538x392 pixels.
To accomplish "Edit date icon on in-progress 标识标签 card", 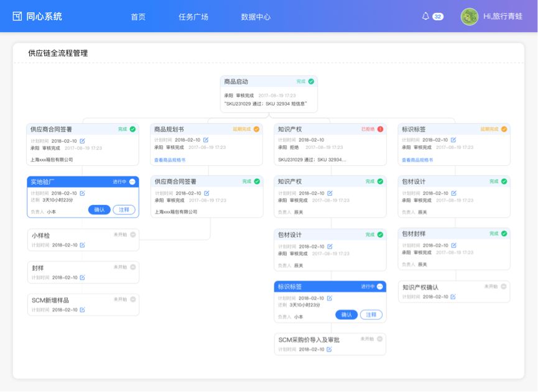I will 330,298.
